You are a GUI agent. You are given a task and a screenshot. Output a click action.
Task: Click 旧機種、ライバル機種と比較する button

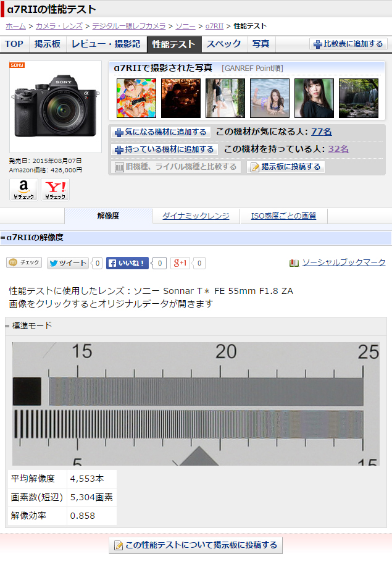tap(176, 167)
